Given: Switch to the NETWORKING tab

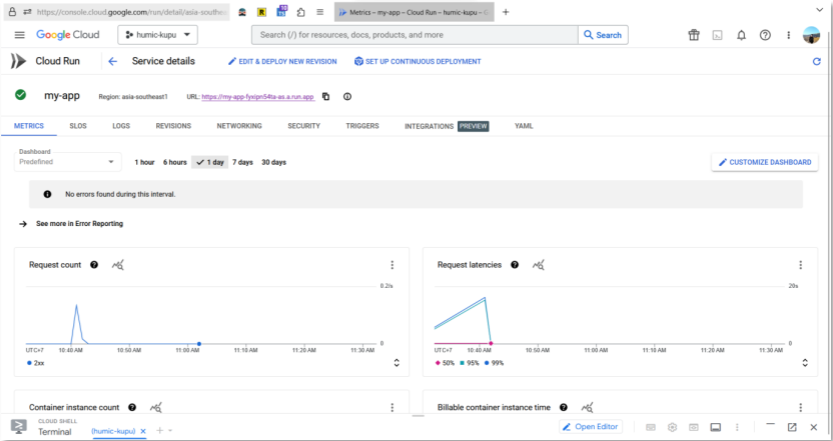Looking at the screenshot, I should pos(239,126).
